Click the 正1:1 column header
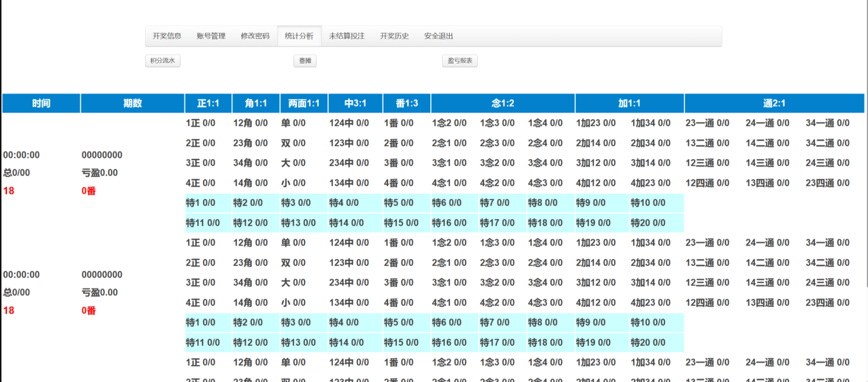The image size is (868, 382). [x=208, y=103]
